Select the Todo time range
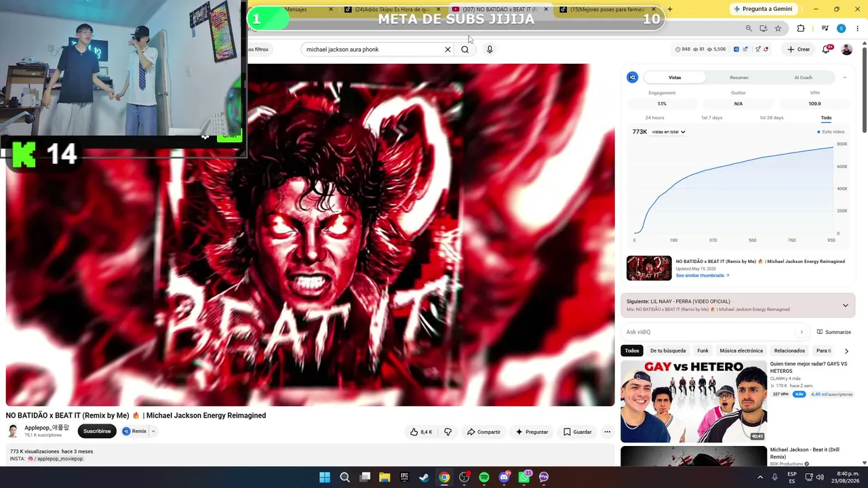868x488 pixels. [x=826, y=118]
